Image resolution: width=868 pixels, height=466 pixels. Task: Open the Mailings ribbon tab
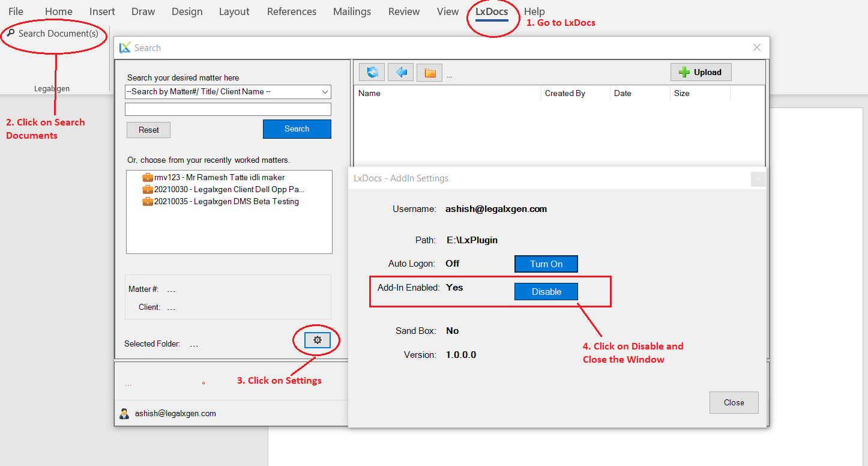[352, 11]
